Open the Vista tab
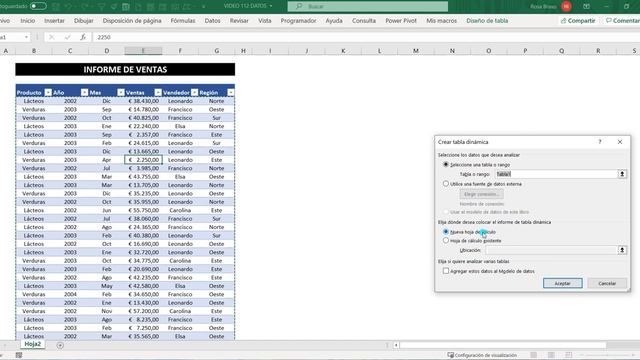 click(264, 20)
